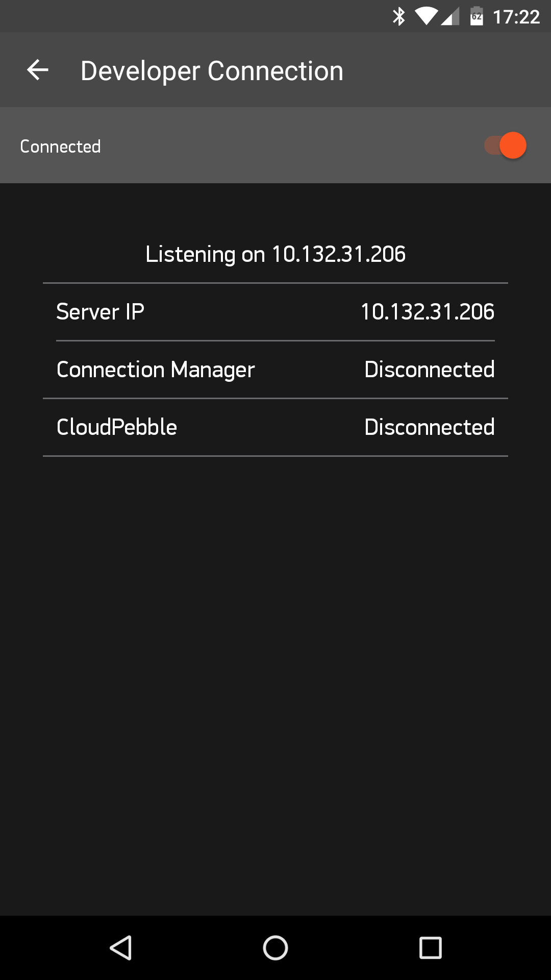The width and height of the screenshot is (551, 980).
Task: Select the CloudPebble row label
Action: coord(117,427)
